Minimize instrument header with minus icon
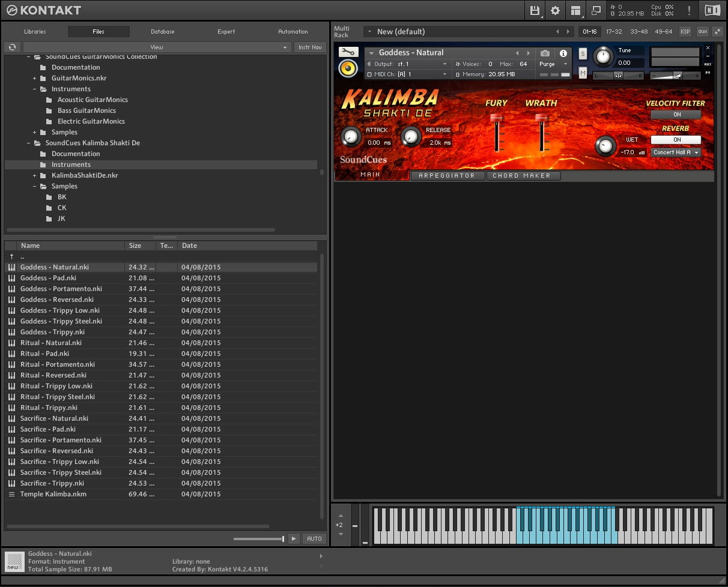The width and height of the screenshot is (728, 587). (x=708, y=56)
